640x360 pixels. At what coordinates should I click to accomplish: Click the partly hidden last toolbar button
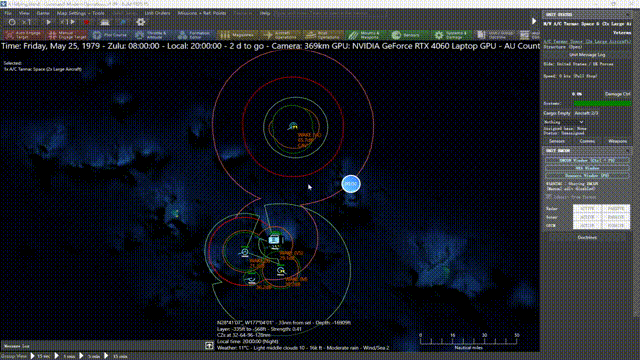coord(529,35)
